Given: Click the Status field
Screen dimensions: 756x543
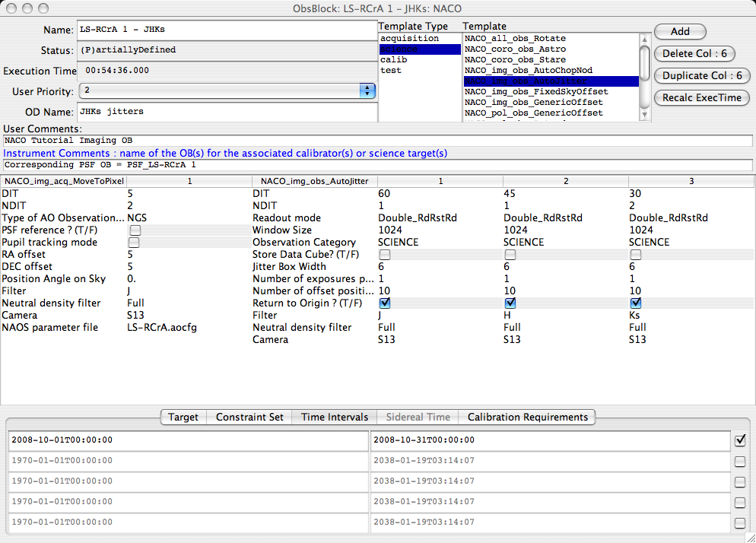Looking at the screenshot, I should coord(227,50).
